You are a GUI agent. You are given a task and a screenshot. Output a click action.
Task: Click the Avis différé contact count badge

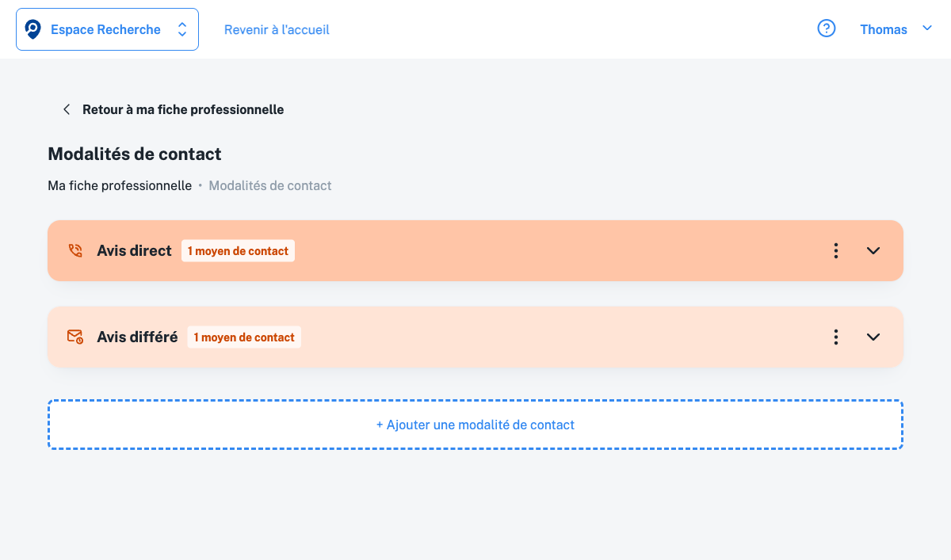(x=244, y=337)
